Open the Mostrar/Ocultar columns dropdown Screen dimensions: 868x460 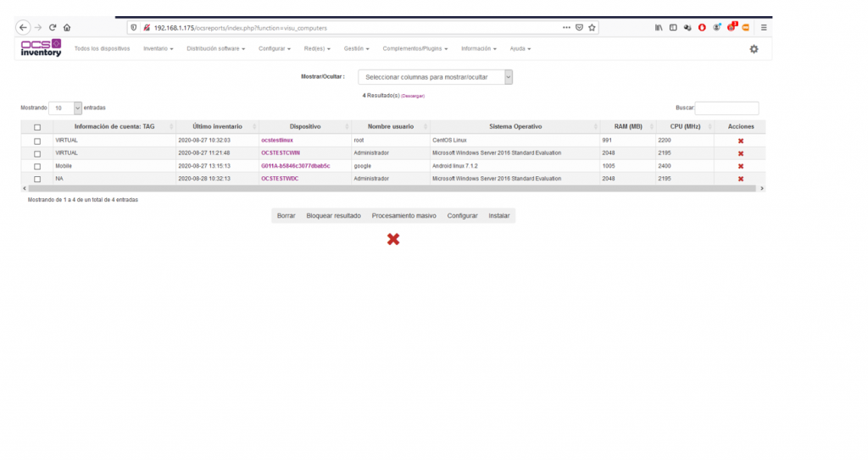coord(435,77)
